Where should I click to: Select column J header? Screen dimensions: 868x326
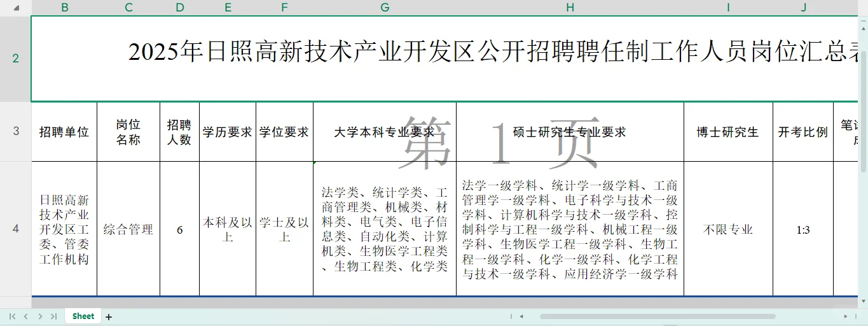coord(803,8)
